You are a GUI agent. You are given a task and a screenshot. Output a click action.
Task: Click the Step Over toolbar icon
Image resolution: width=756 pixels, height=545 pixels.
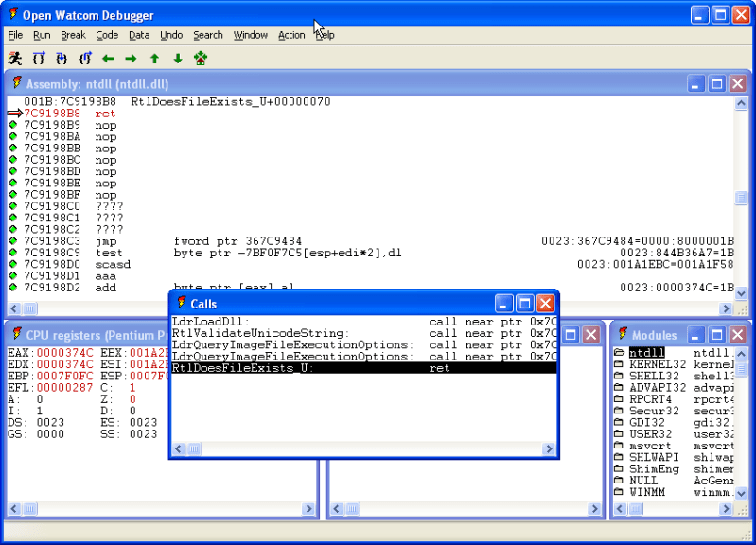(x=39, y=59)
